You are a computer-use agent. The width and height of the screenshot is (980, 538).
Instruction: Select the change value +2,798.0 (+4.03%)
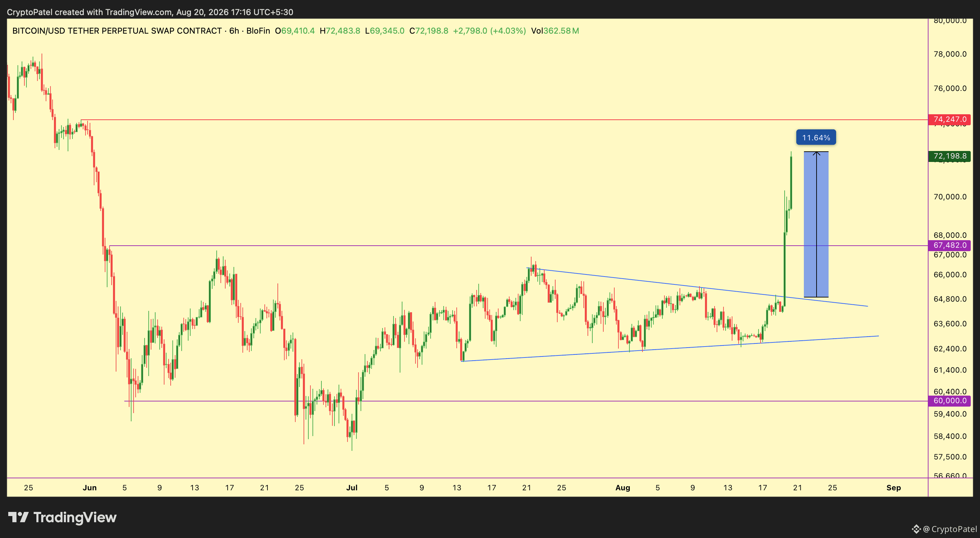(x=489, y=31)
